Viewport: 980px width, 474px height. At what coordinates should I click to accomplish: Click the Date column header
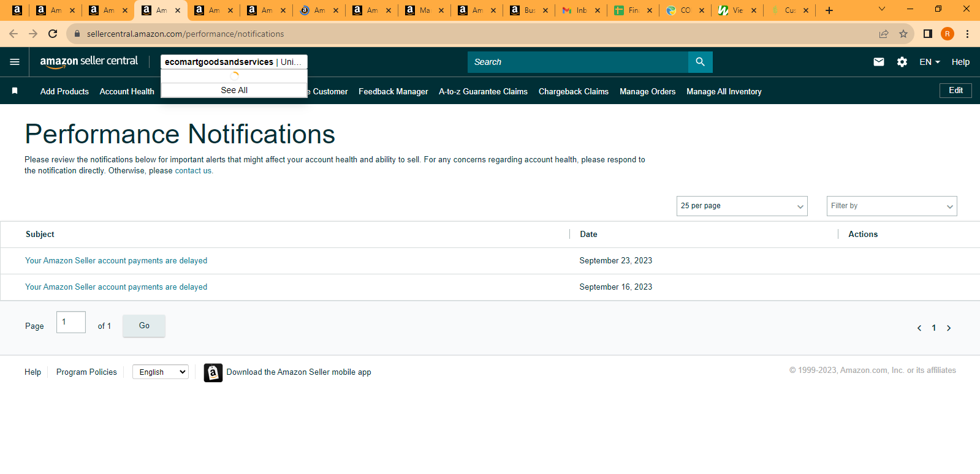(588, 235)
